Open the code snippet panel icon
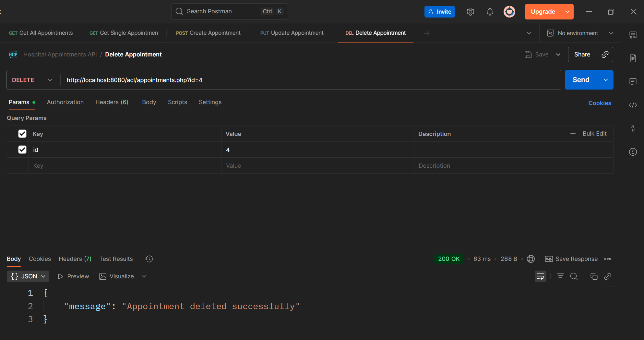Viewport: 644px width, 340px height. (633, 105)
